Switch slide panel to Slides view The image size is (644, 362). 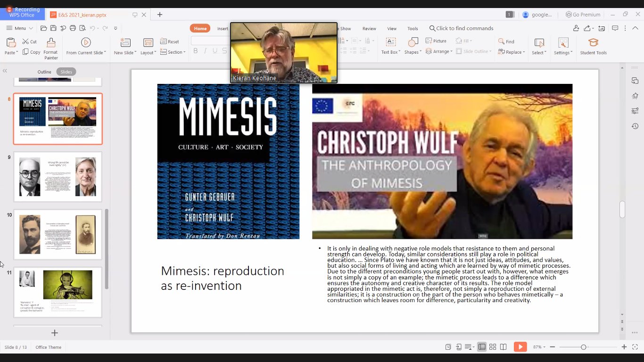66,72
